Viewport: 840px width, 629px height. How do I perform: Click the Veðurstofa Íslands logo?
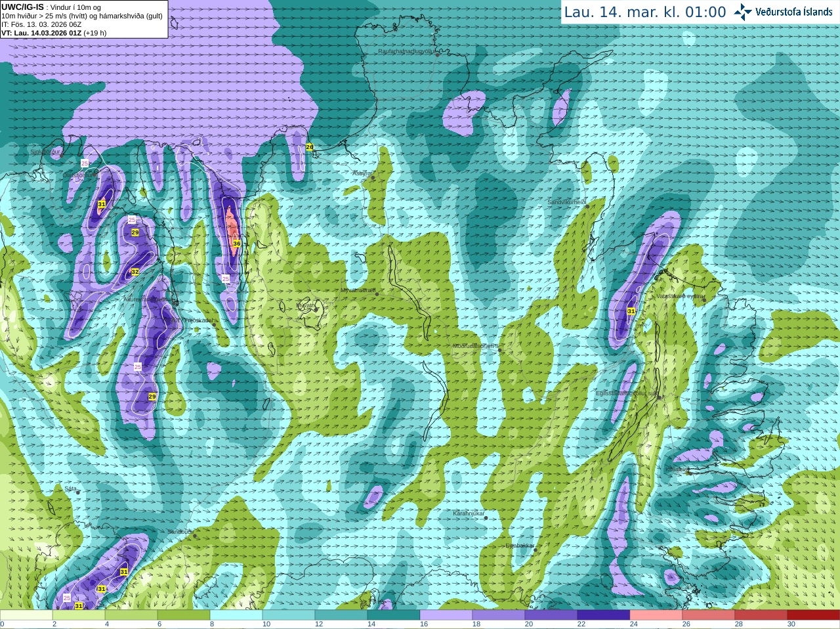coord(783,12)
